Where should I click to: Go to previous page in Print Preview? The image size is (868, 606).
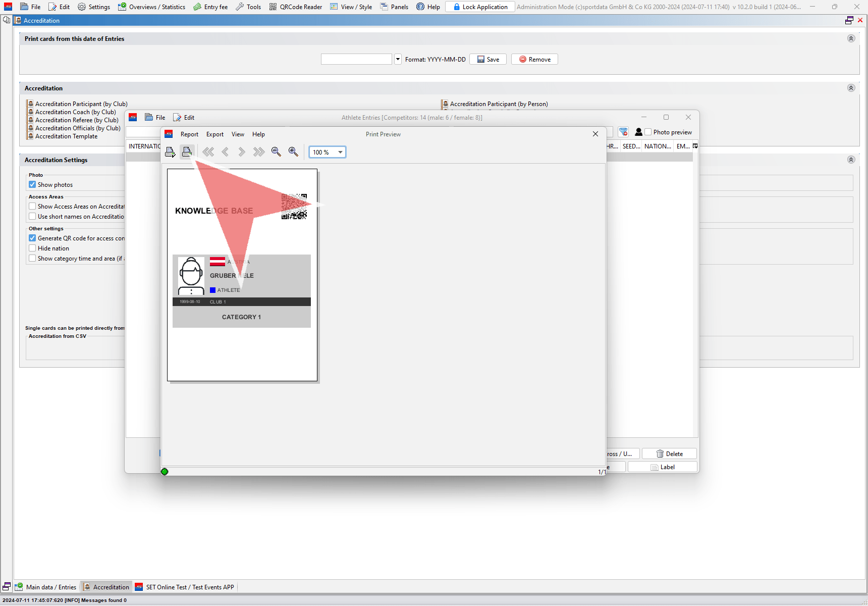(x=225, y=152)
